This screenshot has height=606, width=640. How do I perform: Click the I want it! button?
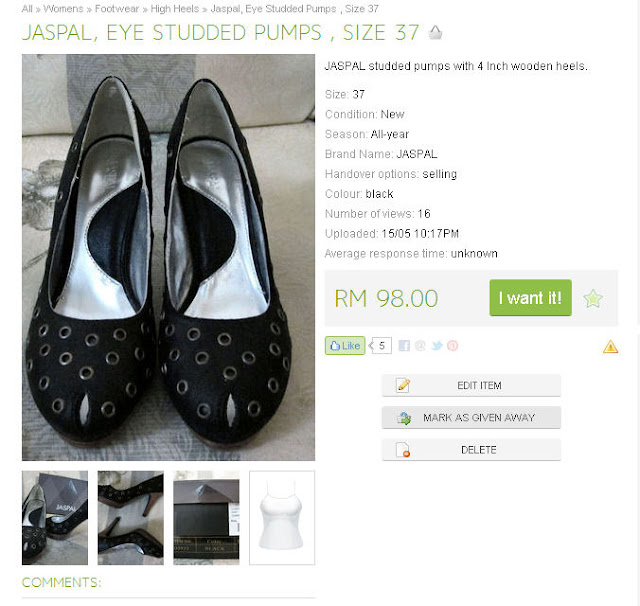pos(530,297)
